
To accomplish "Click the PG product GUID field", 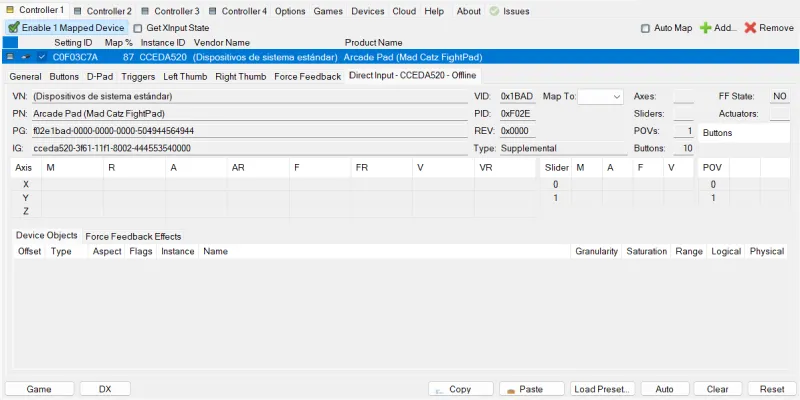I will [x=249, y=131].
